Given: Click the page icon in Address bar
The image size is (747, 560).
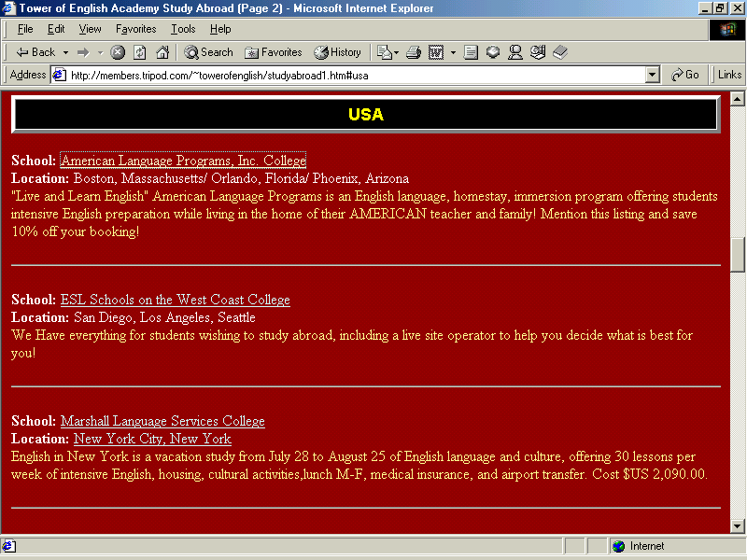Looking at the screenshot, I should 59,76.
